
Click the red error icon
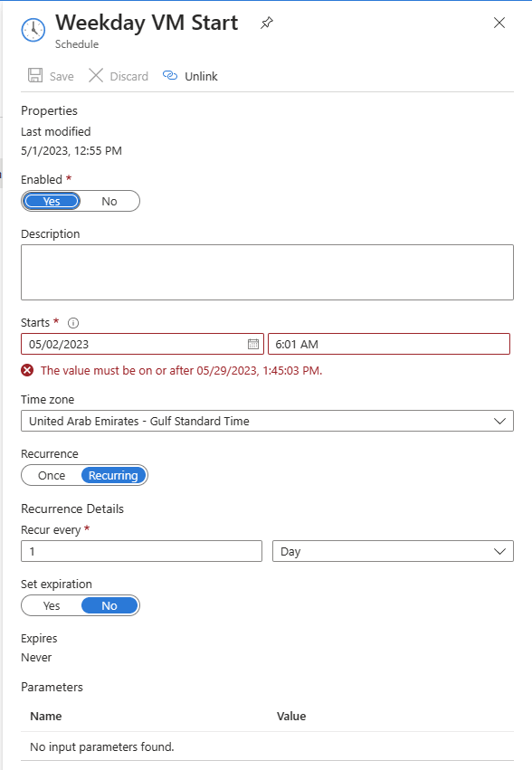[27, 370]
